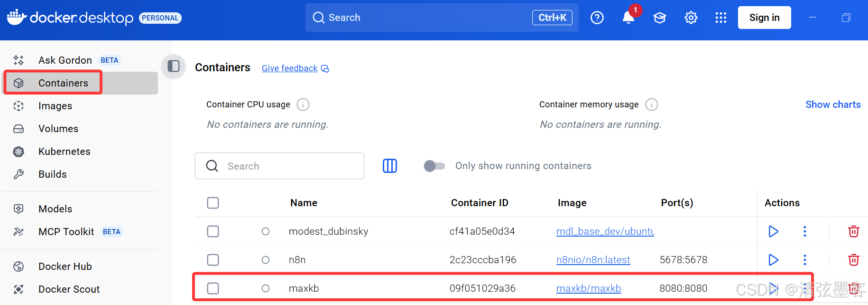The image size is (868, 305).
Task: Click Give feedback link
Action: (x=290, y=68)
